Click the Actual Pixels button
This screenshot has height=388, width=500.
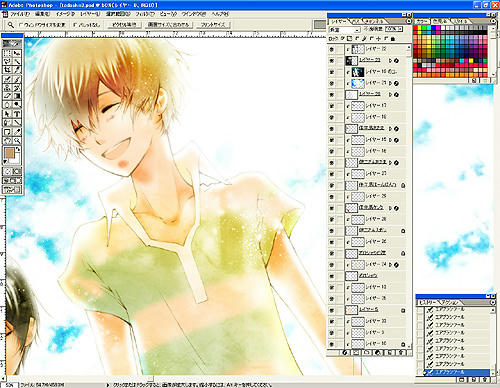click(124, 25)
